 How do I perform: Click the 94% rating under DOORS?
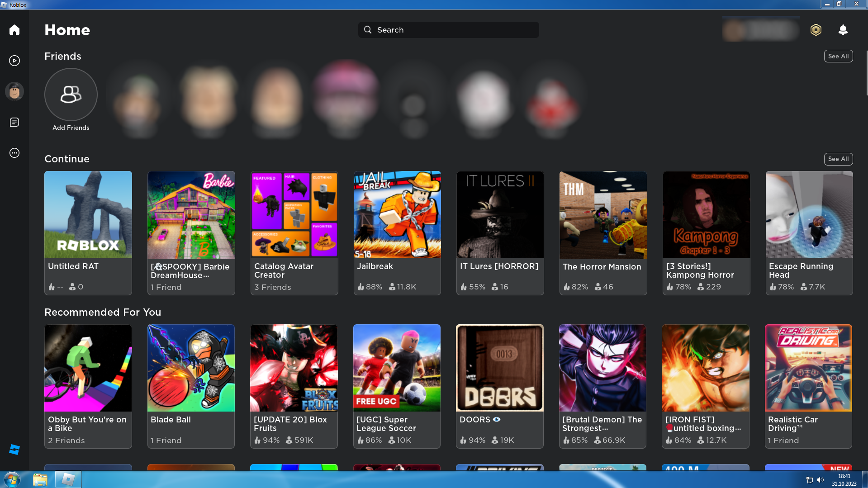[x=473, y=440]
